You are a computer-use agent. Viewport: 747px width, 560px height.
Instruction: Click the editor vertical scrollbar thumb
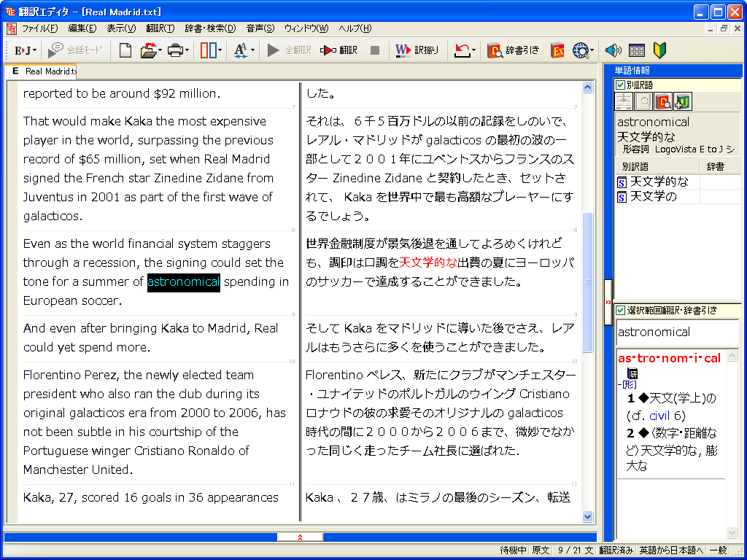click(x=587, y=282)
